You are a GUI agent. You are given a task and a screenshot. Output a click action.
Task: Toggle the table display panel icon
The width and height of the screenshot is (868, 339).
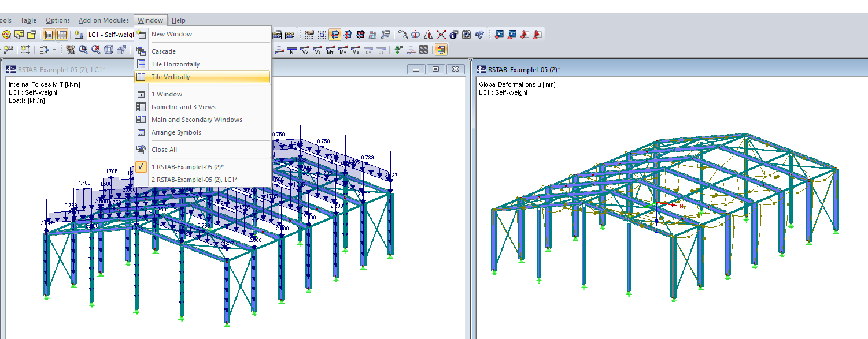62,35
